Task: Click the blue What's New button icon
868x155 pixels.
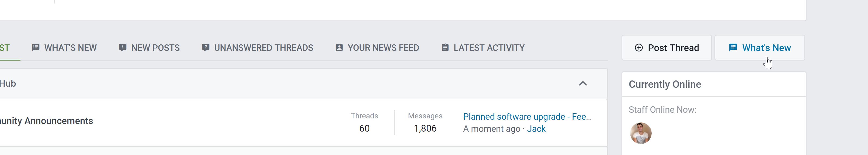Action: (x=733, y=47)
